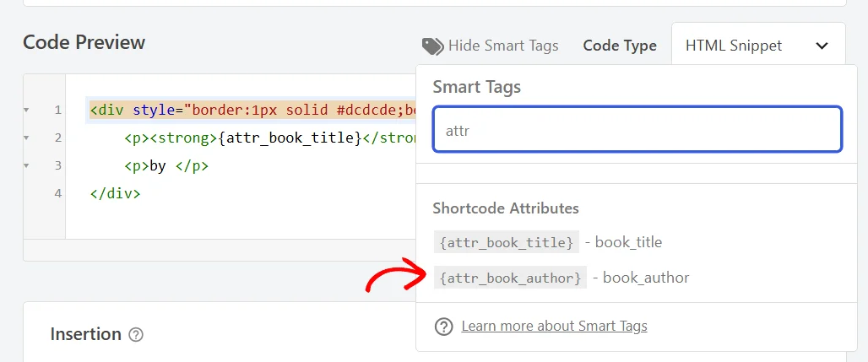Insert the {attr_book_author} smart tag

click(510, 278)
